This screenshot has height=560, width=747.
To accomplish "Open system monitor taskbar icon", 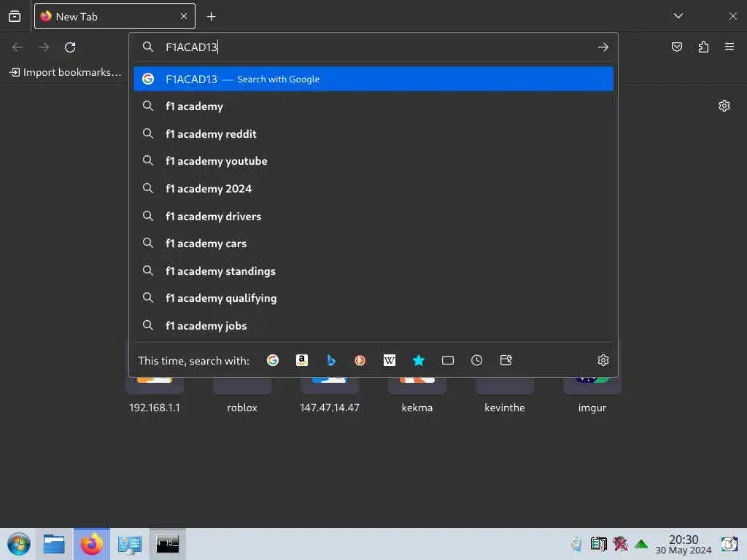I will pyautogui.click(x=130, y=544).
